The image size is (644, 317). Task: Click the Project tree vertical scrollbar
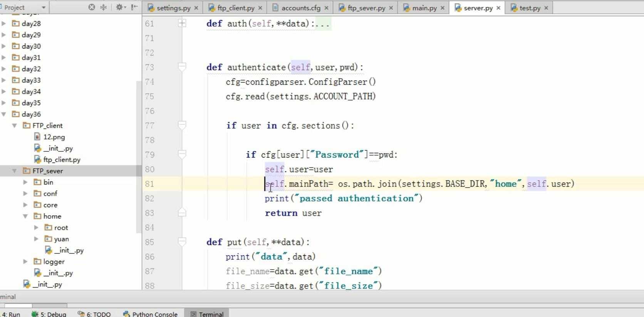point(139,157)
